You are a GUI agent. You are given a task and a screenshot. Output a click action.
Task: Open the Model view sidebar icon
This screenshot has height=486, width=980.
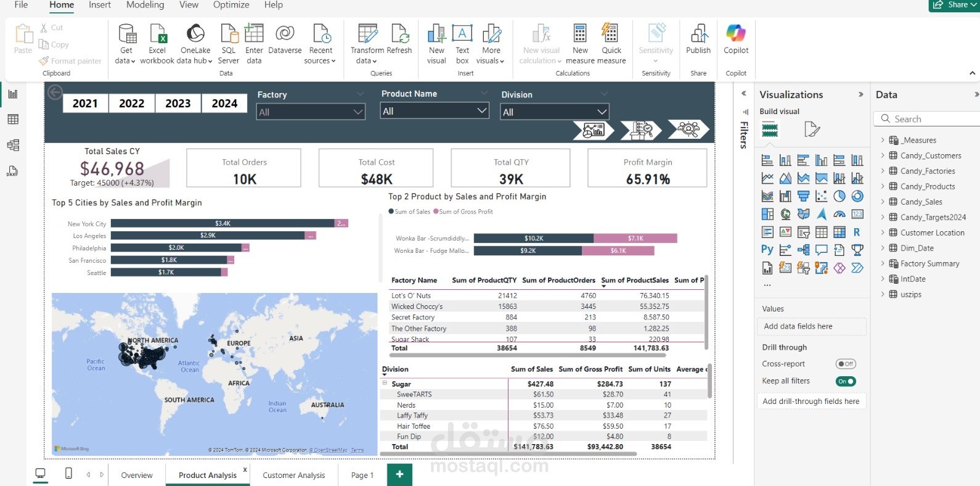[x=13, y=146]
